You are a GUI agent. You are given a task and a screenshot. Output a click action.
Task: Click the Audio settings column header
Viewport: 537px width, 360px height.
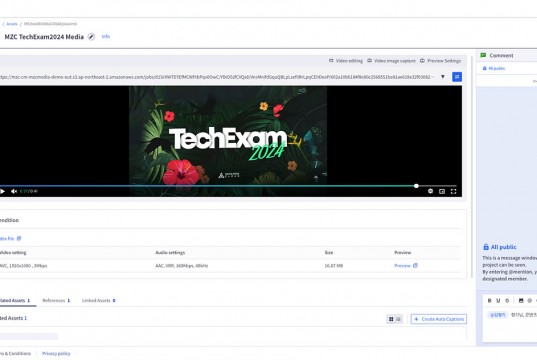170,252
